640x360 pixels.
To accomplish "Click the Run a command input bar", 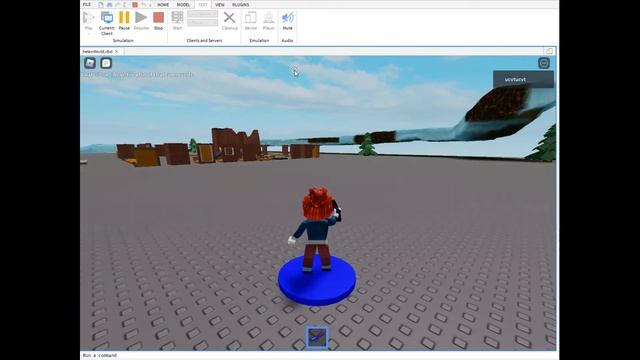I will pyautogui.click(x=318, y=355).
